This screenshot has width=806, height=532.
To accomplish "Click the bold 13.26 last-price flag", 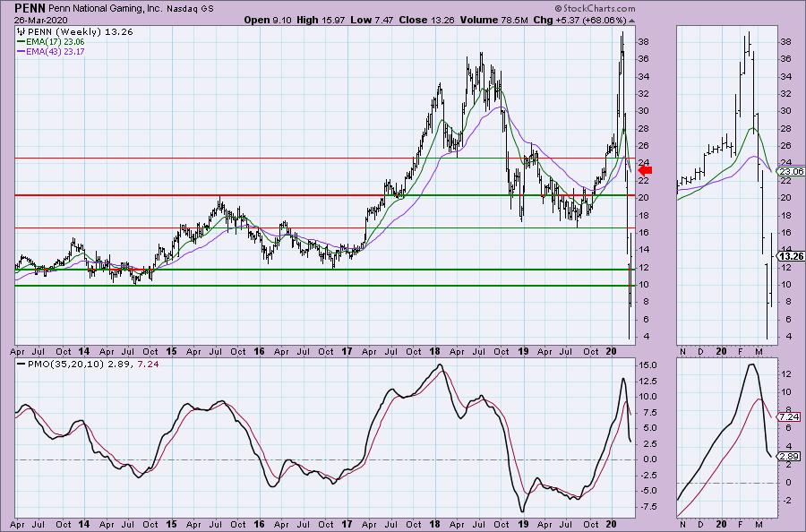I will pyautogui.click(x=791, y=256).
